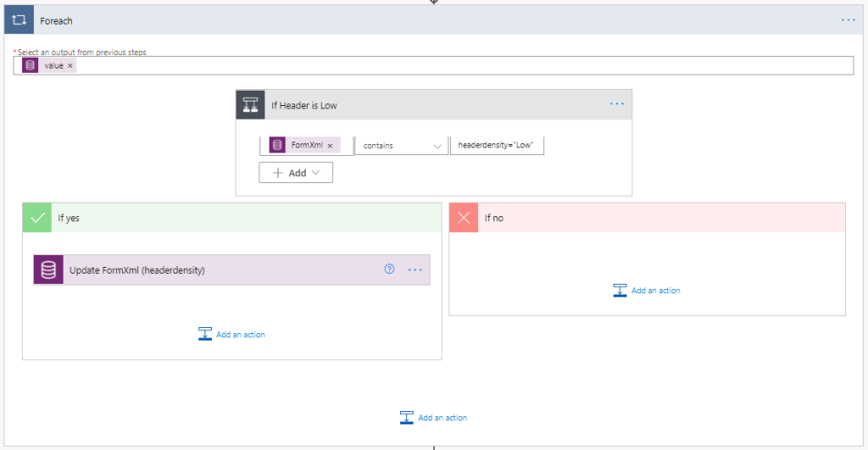Expand the Update FormXml (headerdensity) action card
The image size is (868, 450).
[212, 270]
